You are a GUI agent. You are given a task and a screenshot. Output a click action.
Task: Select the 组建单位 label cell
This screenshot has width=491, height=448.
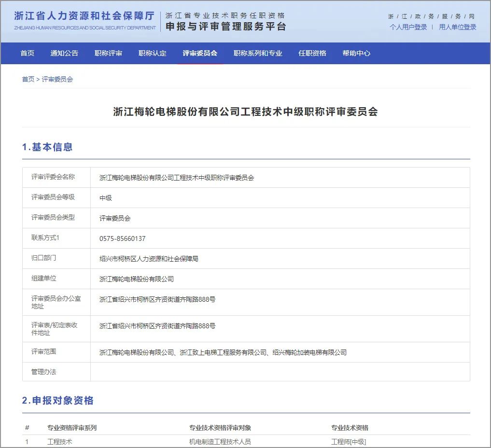[56, 279]
